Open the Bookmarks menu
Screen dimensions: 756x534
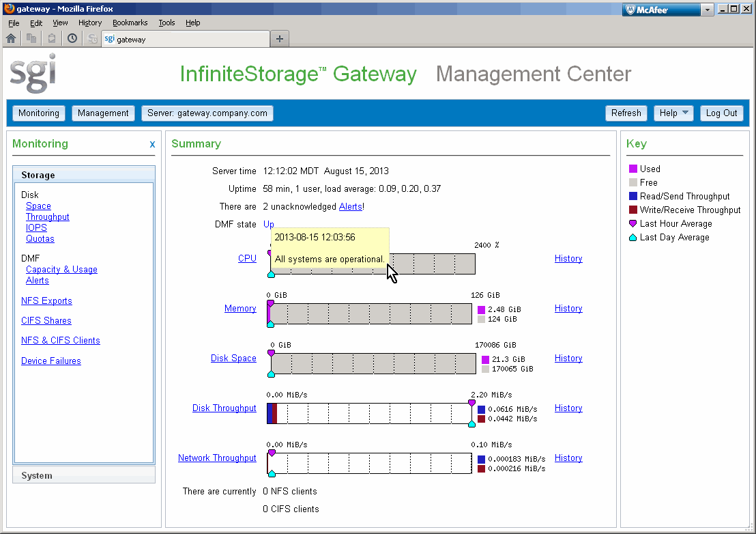pyautogui.click(x=130, y=23)
